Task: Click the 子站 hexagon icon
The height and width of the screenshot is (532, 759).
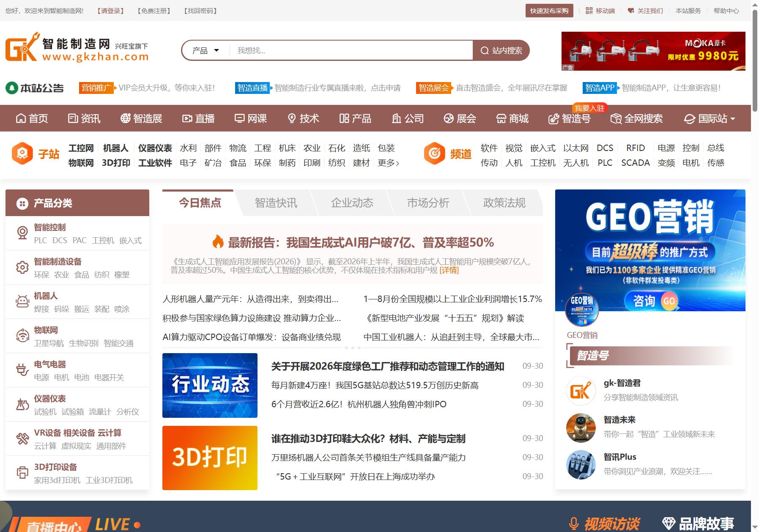Action: [x=22, y=153]
